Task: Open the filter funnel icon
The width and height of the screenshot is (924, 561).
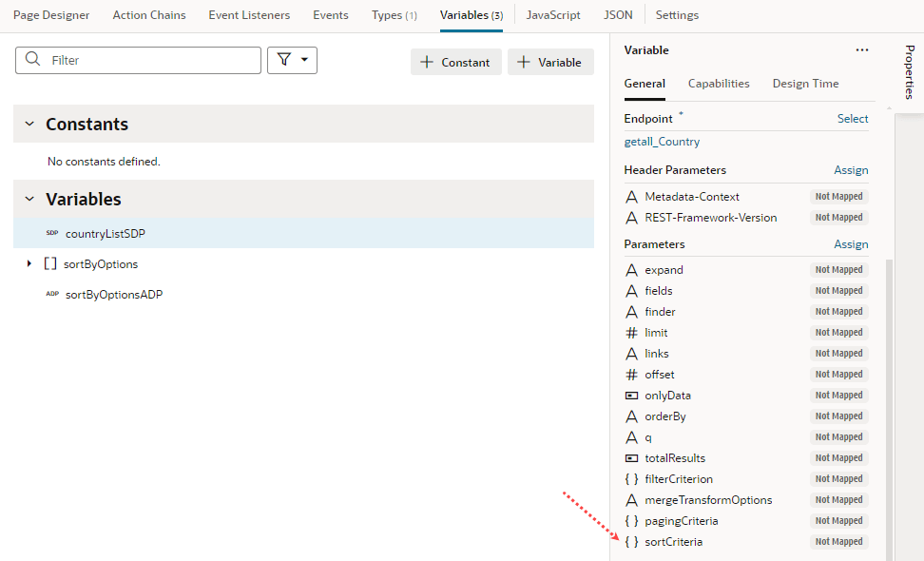Action: (285, 59)
